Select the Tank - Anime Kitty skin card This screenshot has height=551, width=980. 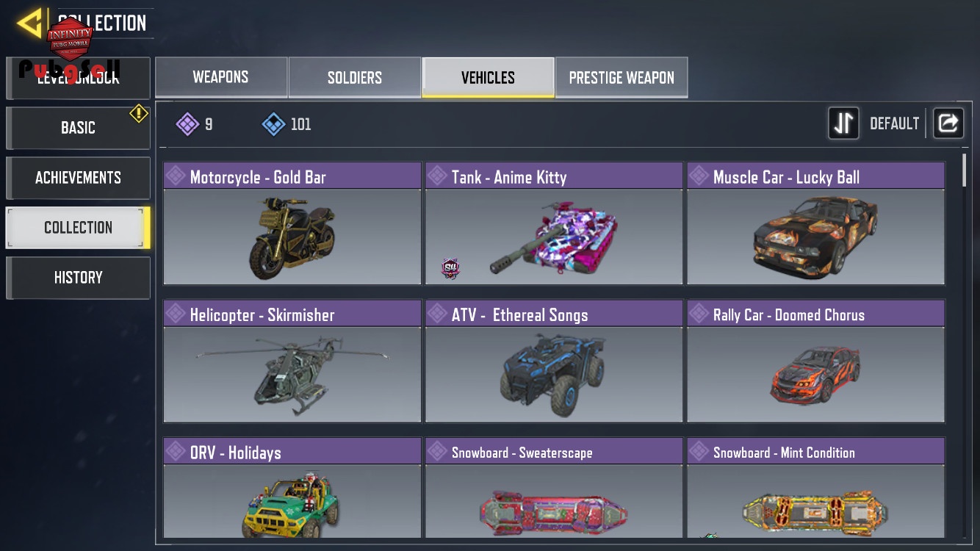click(x=554, y=223)
